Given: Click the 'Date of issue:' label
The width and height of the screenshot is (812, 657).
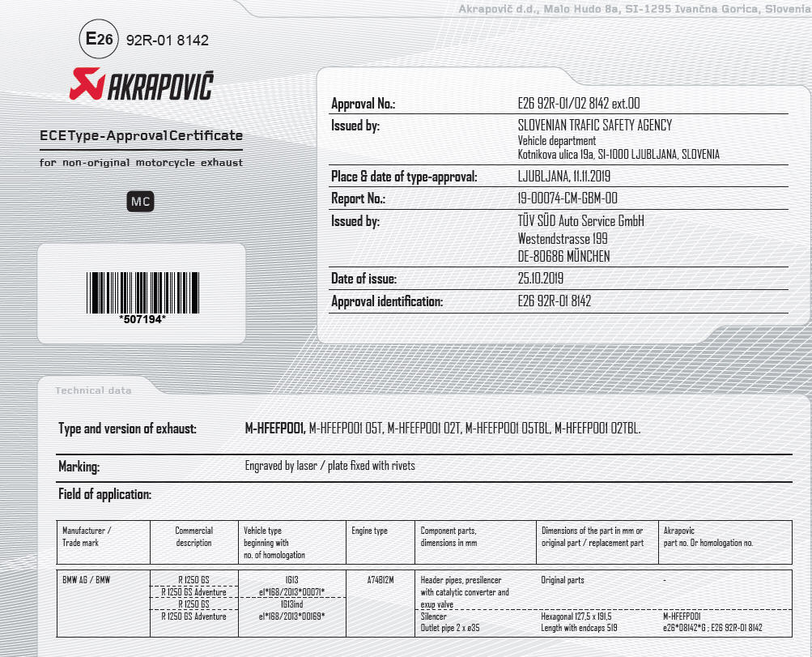Looking at the screenshot, I should tap(363, 279).
